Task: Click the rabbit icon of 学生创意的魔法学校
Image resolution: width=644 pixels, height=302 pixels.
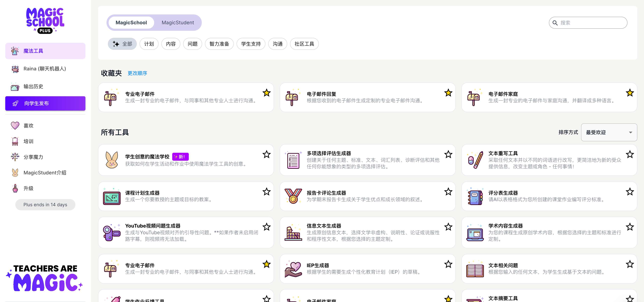Action: pos(112,160)
